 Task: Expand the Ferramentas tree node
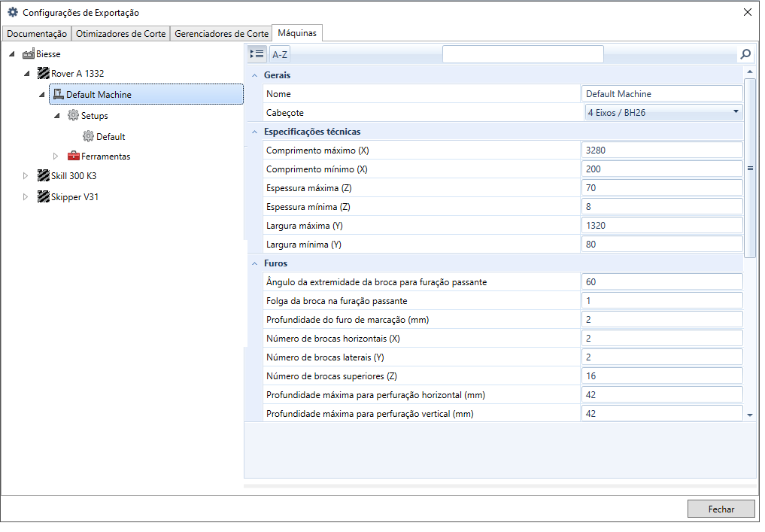click(56, 157)
